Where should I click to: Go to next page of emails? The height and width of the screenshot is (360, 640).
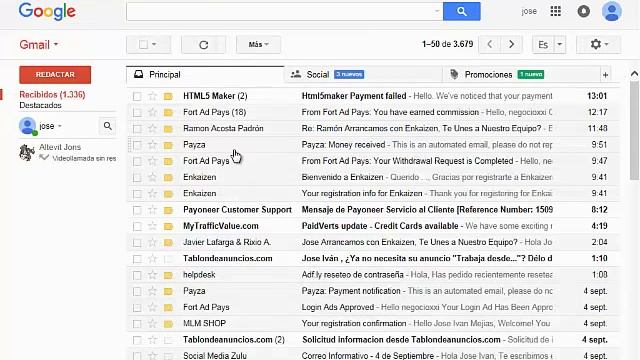511,44
